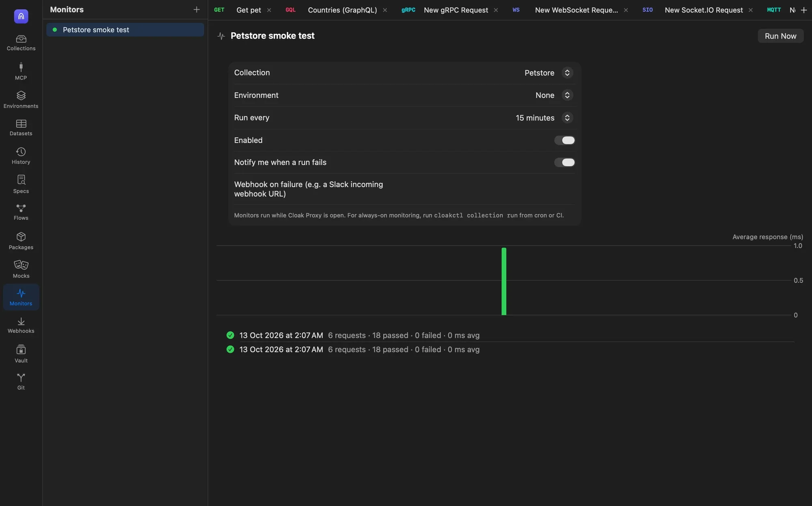Open the Git sidebar section
This screenshot has height=506, width=812.
[x=21, y=382]
